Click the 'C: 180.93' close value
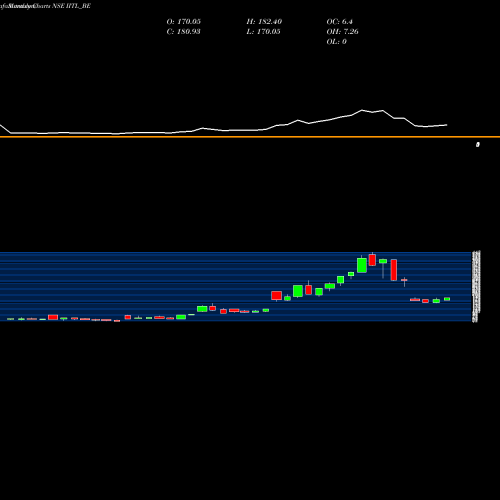The width and height of the screenshot is (500, 500). pyautogui.click(x=183, y=32)
